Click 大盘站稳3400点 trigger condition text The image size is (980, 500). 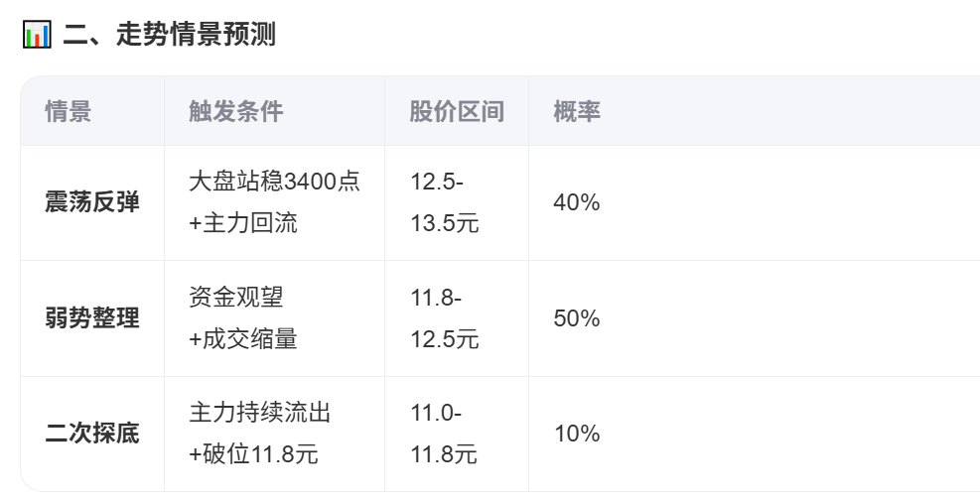pyautogui.click(x=274, y=182)
